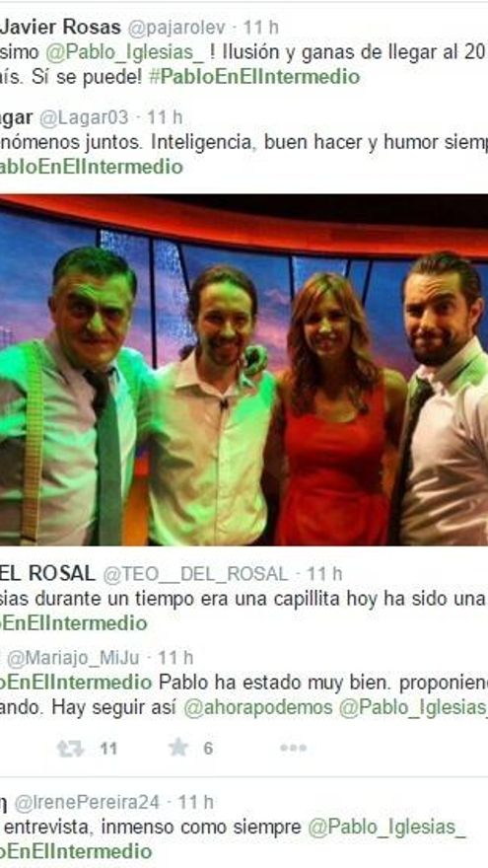Open the 11 h timestamp on Lagar03 tweet
Viewport: 488px width, 868px height.
165,117
